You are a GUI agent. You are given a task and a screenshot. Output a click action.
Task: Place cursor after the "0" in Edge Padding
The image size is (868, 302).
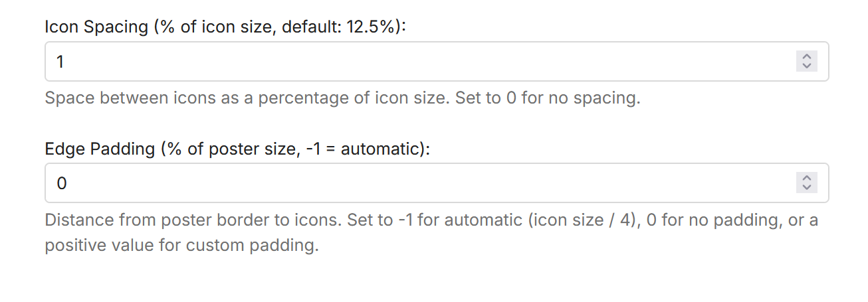pos(68,183)
